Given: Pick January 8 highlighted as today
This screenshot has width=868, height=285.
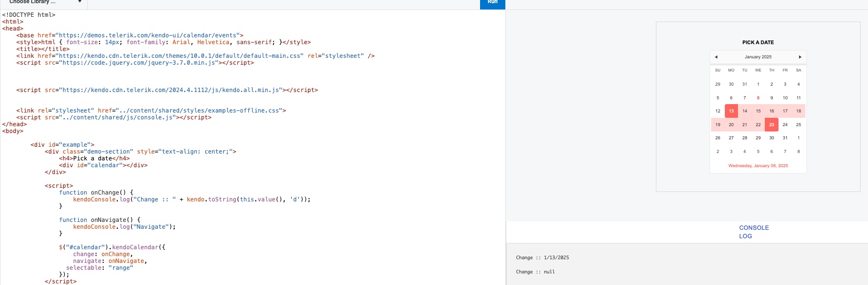Looking at the screenshot, I should (x=758, y=98).
